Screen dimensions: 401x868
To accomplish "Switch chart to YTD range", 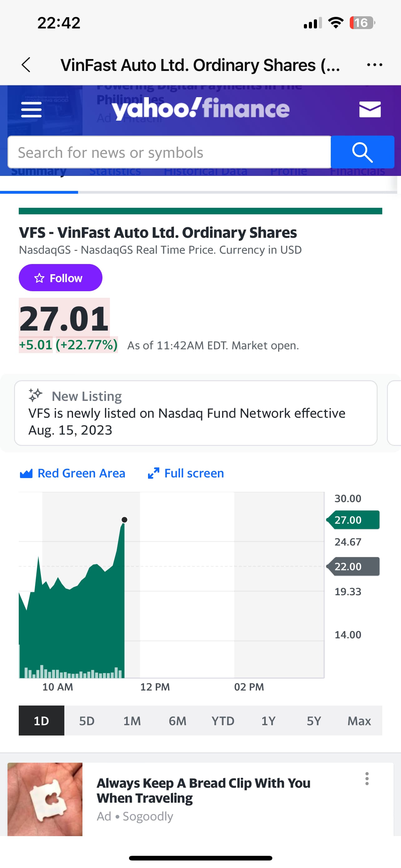I will tap(223, 721).
